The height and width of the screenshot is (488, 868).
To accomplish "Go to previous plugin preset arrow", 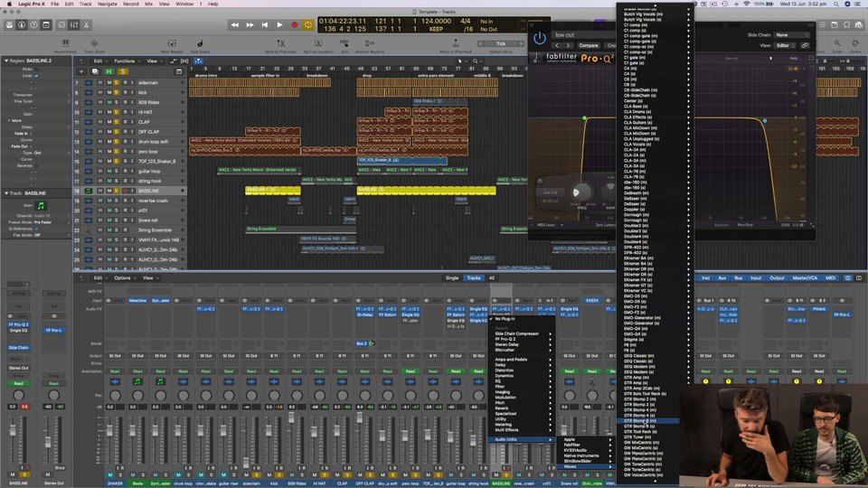I will pyautogui.click(x=558, y=45).
